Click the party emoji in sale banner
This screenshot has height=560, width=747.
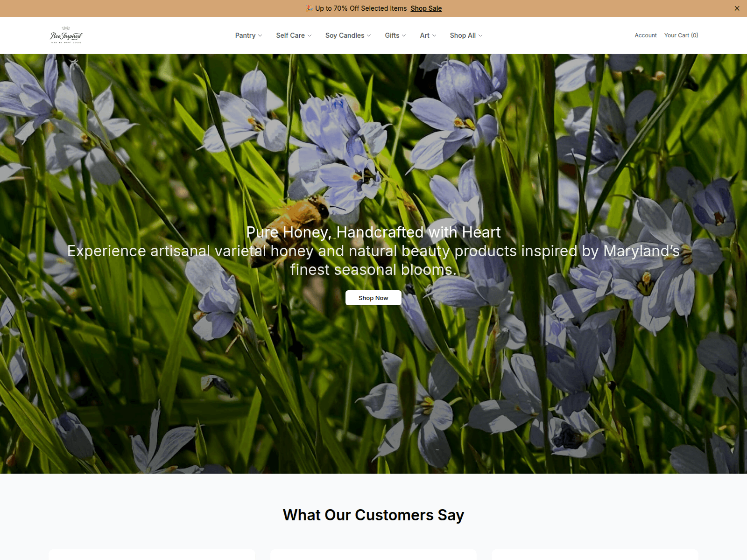pyautogui.click(x=309, y=8)
